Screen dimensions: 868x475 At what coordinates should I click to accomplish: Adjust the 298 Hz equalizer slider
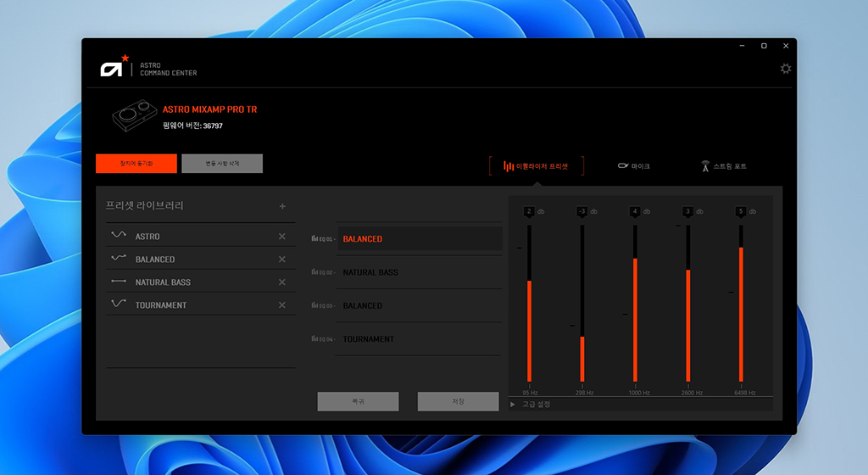(582, 304)
